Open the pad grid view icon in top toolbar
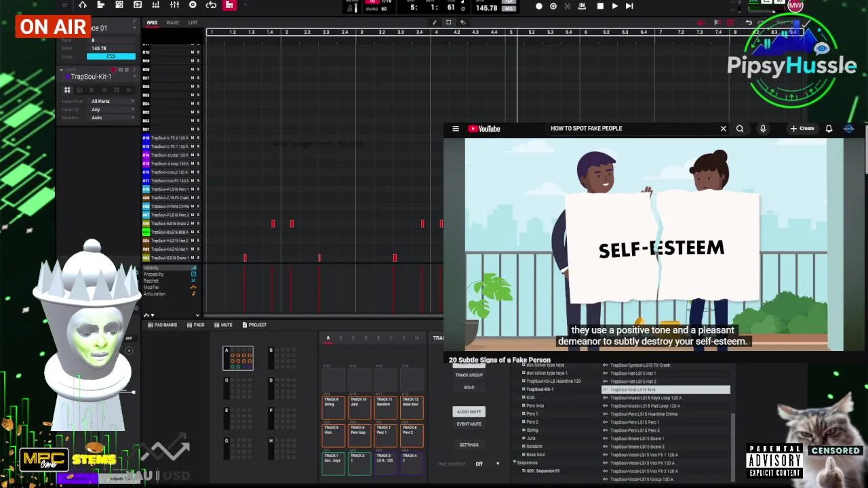 pyautogui.click(x=119, y=5)
